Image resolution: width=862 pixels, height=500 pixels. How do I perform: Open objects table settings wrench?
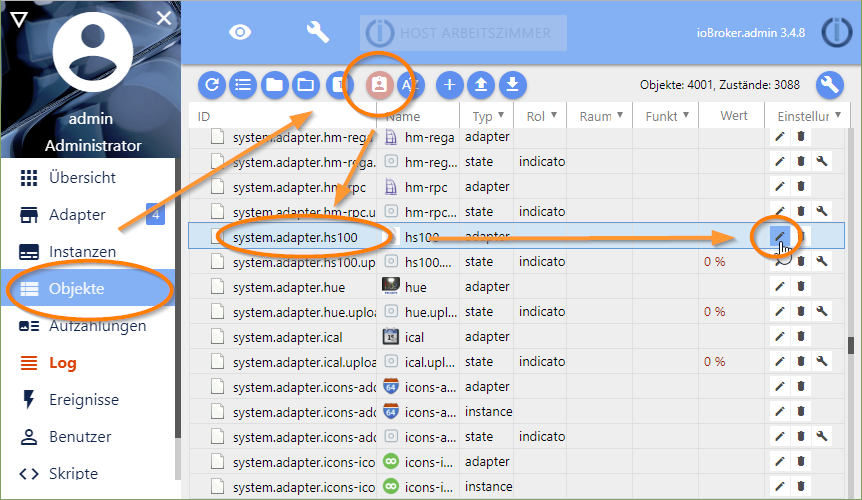[x=830, y=85]
